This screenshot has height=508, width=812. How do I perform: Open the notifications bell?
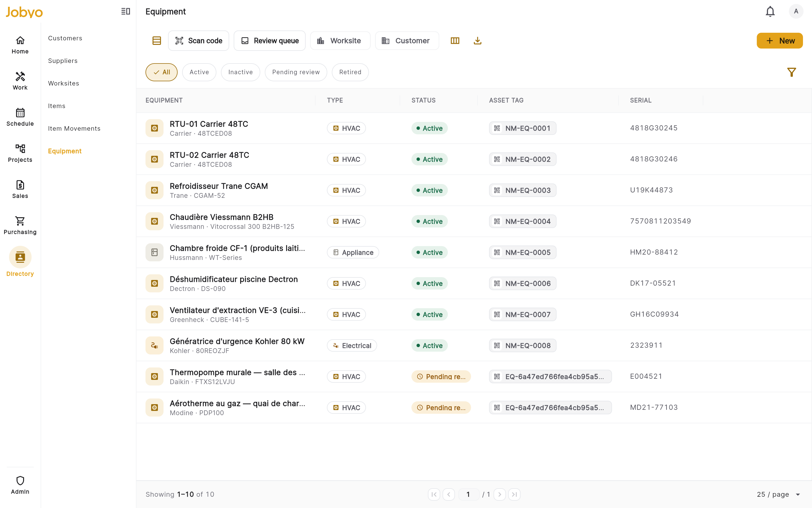click(770, 11)
